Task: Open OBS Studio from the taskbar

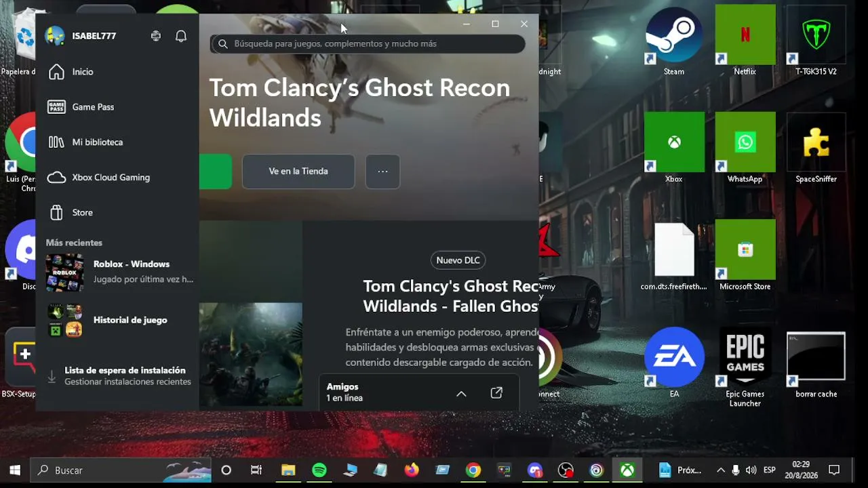Action: (566, 470)
